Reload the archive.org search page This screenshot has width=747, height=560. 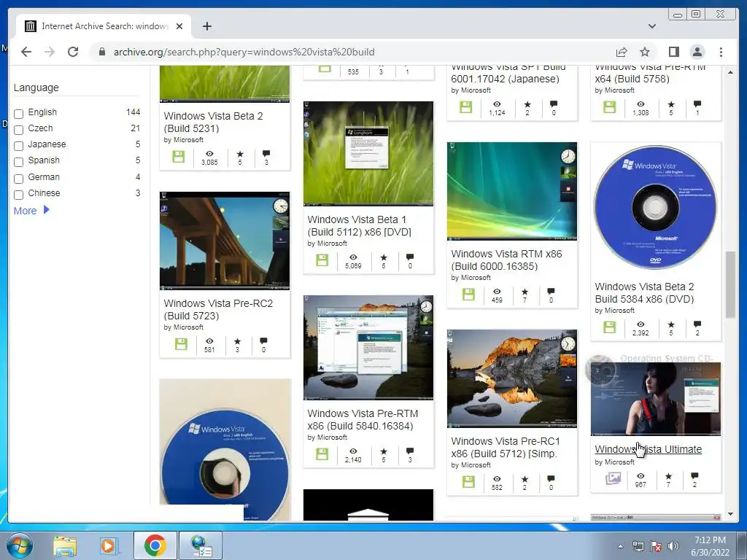[x=73, y=52]
